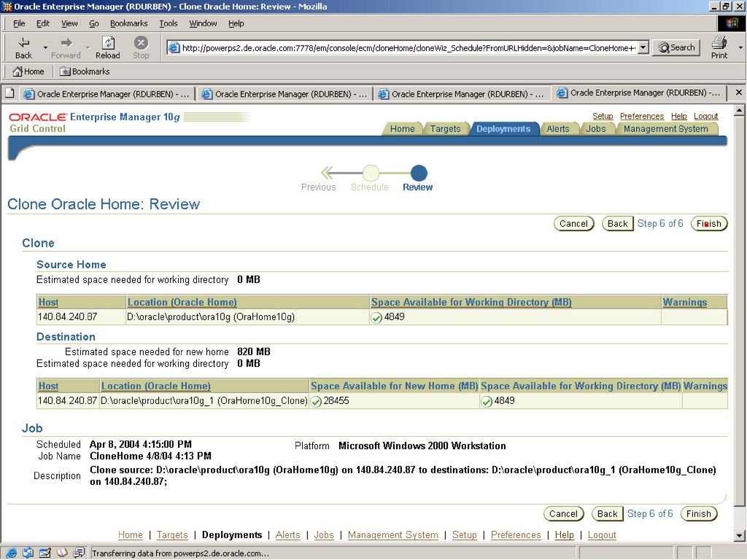Click the Stop loading icon
Viewport: 747px width, 560px height.
pos(141,43)
